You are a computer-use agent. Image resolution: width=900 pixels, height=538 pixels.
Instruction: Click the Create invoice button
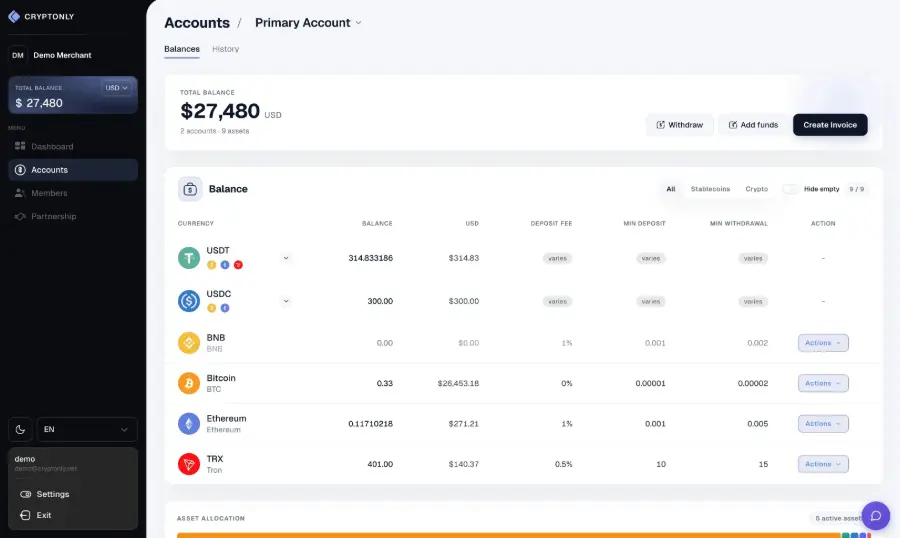tap(830, 125)
